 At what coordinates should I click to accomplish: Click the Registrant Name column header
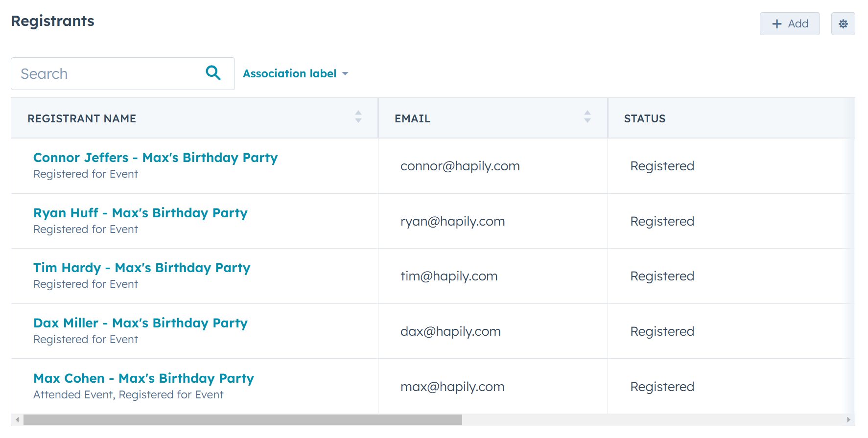point(82,119)
